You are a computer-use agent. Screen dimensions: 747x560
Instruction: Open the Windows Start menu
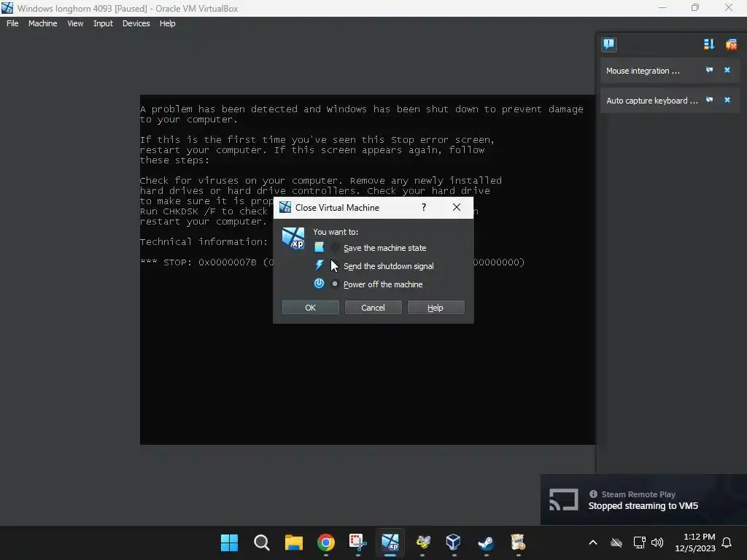click(x=229, y=542)
